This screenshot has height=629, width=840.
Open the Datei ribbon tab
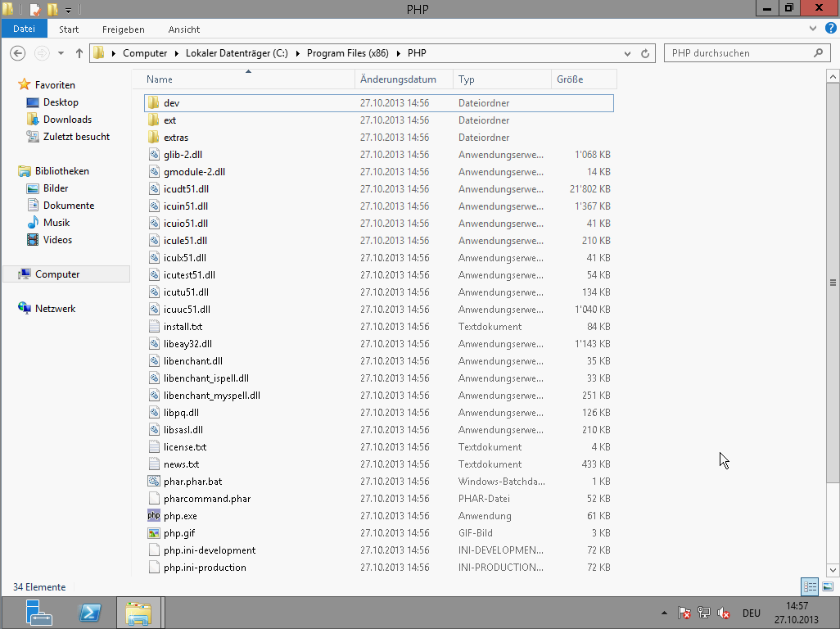(24, 29)
